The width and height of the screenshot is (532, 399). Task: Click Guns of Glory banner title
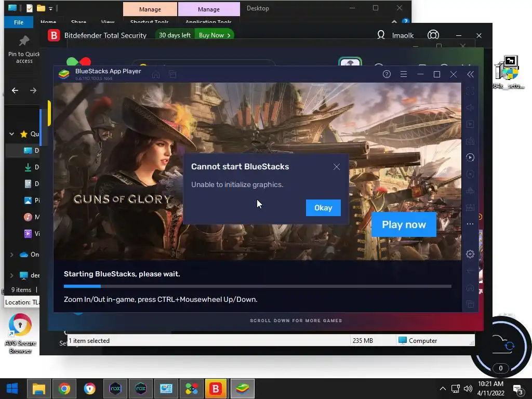(122, 199)
